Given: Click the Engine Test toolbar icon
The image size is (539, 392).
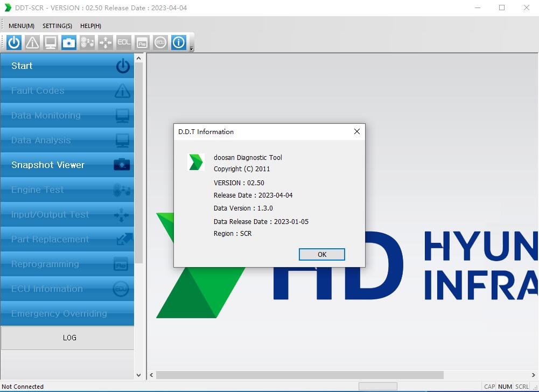Looking at the screenshot, I should point(87,43).
